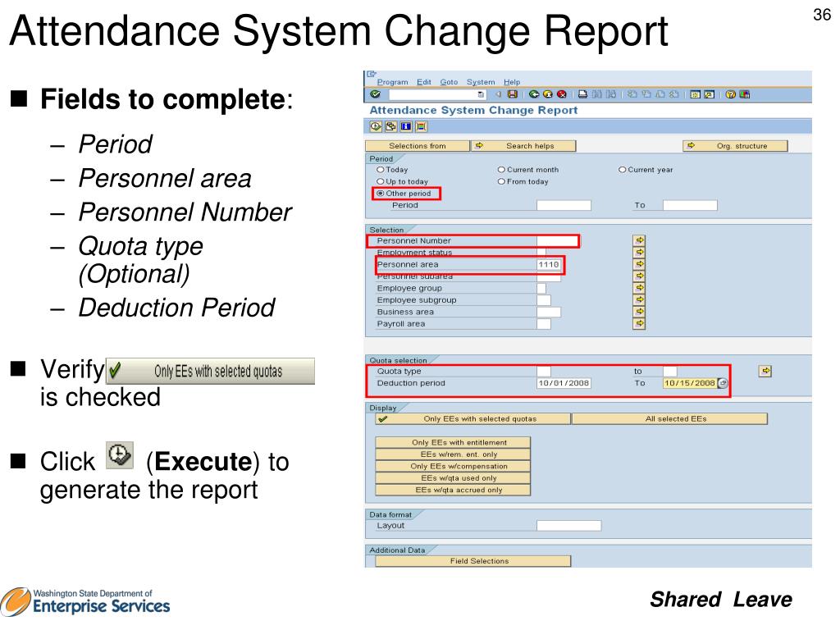Click the green Back arrow icon
Image resolution: width=840 pixels, height=630 pixels.
click(533, 94)
